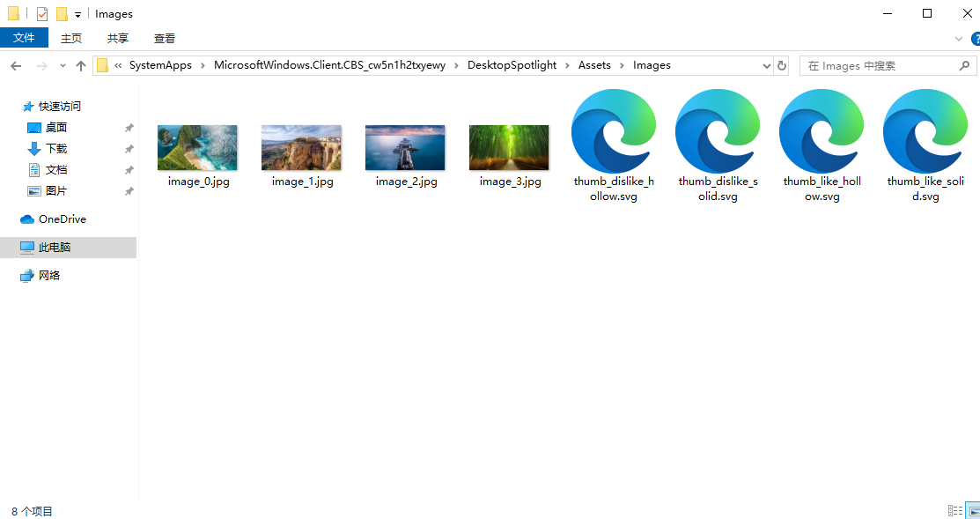Select the image_1.jpg thumbnail
Image resolution: width=980 pixels, height=519 pixels.
click(x=301, y=147)
